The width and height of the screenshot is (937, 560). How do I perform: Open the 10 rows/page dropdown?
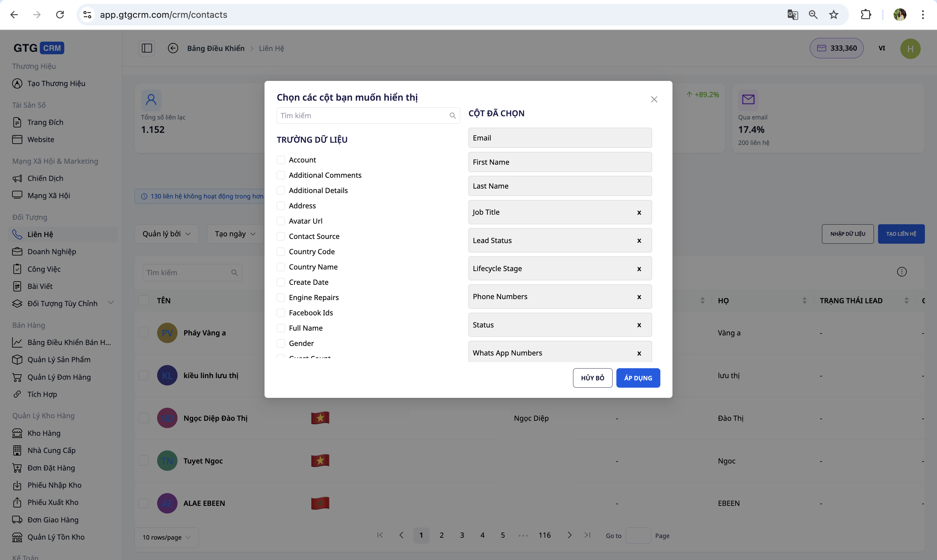[166, 537]
